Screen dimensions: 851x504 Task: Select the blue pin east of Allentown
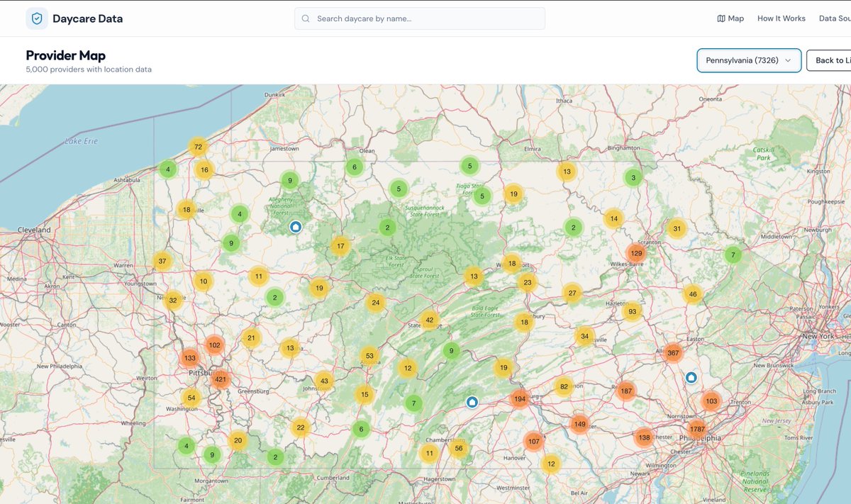tap(691, 378)
